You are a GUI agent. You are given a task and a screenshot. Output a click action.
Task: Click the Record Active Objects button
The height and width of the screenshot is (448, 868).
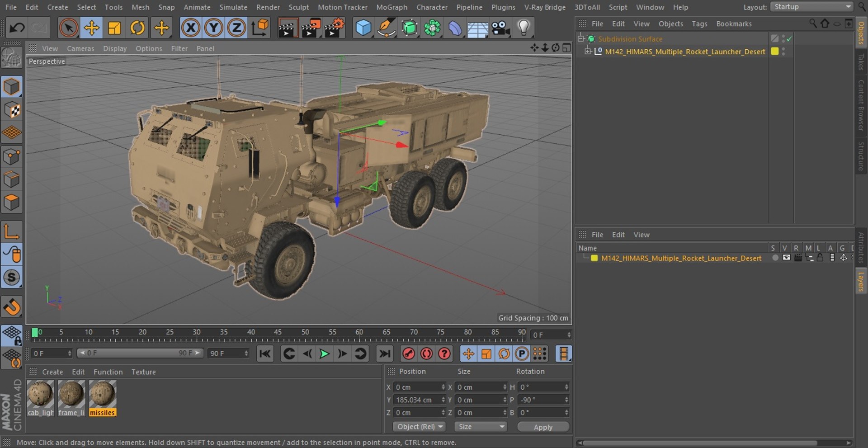coord(409,354)
